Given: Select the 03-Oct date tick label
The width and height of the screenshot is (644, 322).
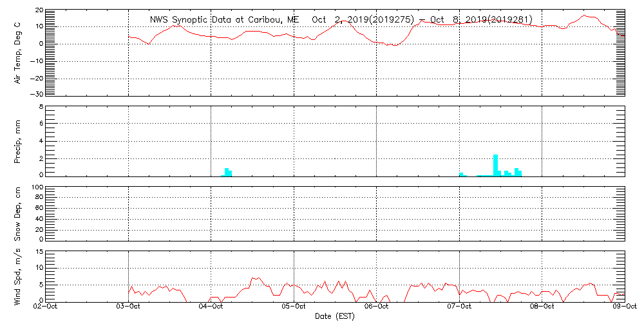Looking at the screenshot, I should 129,307.
